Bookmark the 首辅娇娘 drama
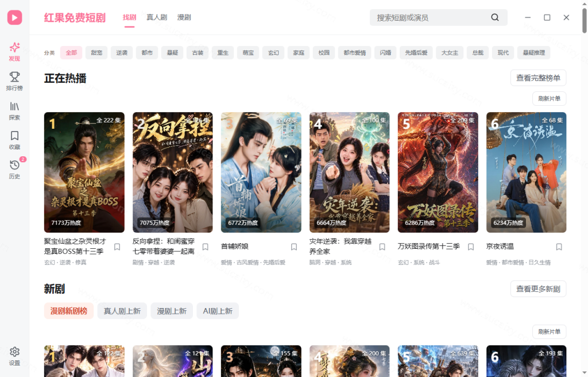The height and width of the screenshot is (377, 588). tap(294, 247)
